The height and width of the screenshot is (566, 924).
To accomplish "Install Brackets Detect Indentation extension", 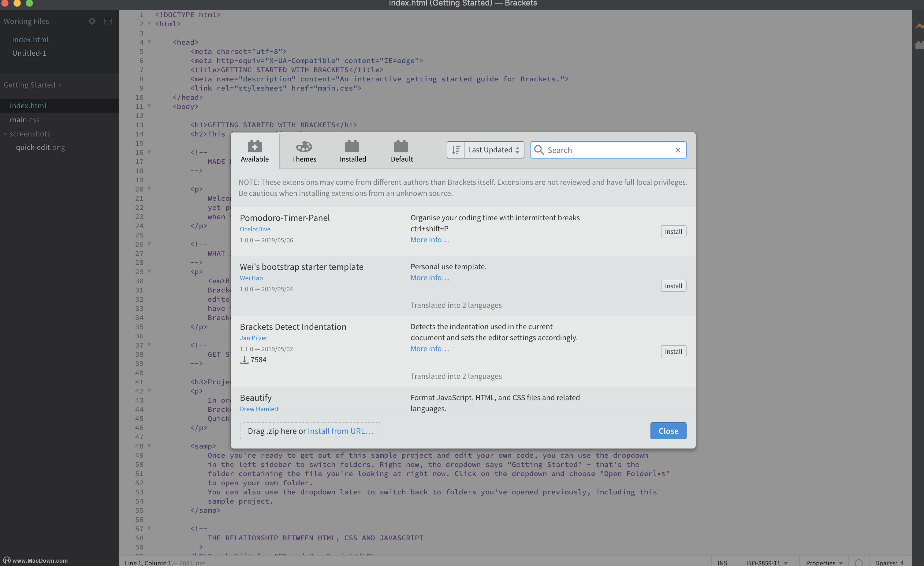I will (x=673, y=352).
